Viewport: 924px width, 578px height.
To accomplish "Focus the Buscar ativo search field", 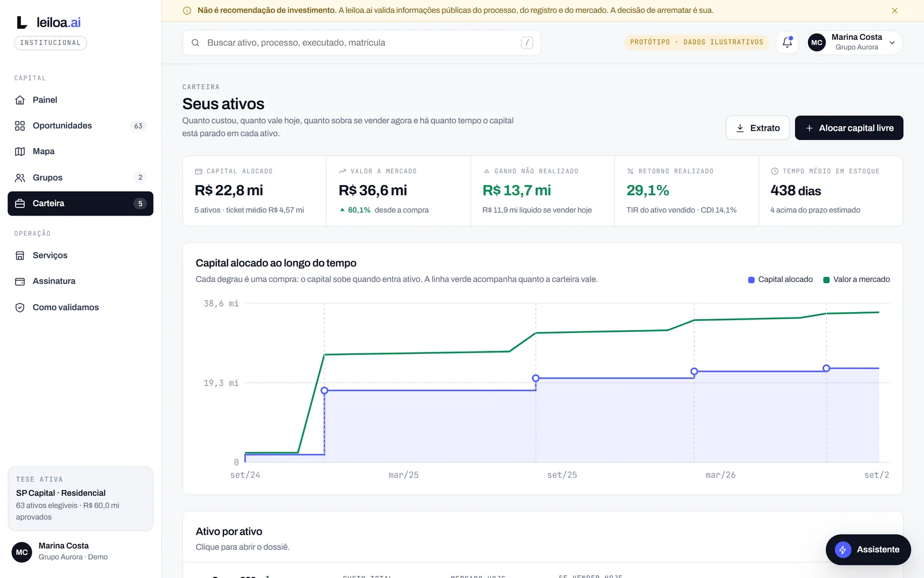I will point(362,43).
